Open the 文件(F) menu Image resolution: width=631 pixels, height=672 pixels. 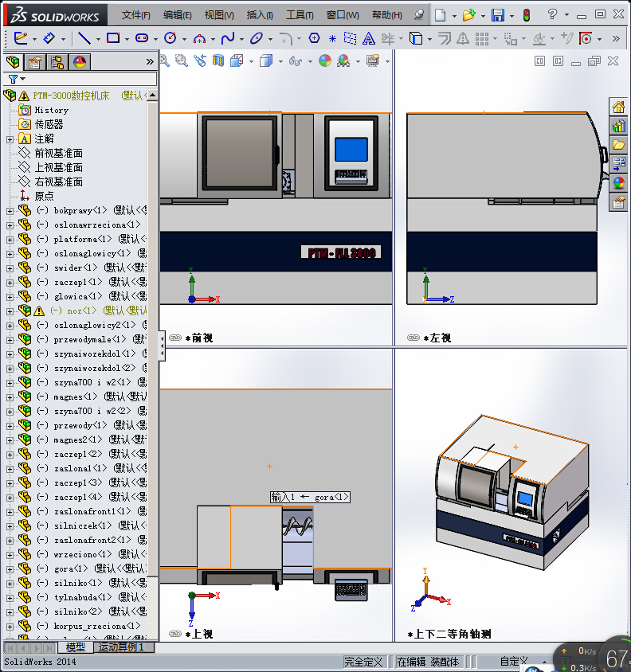(136, 15)
